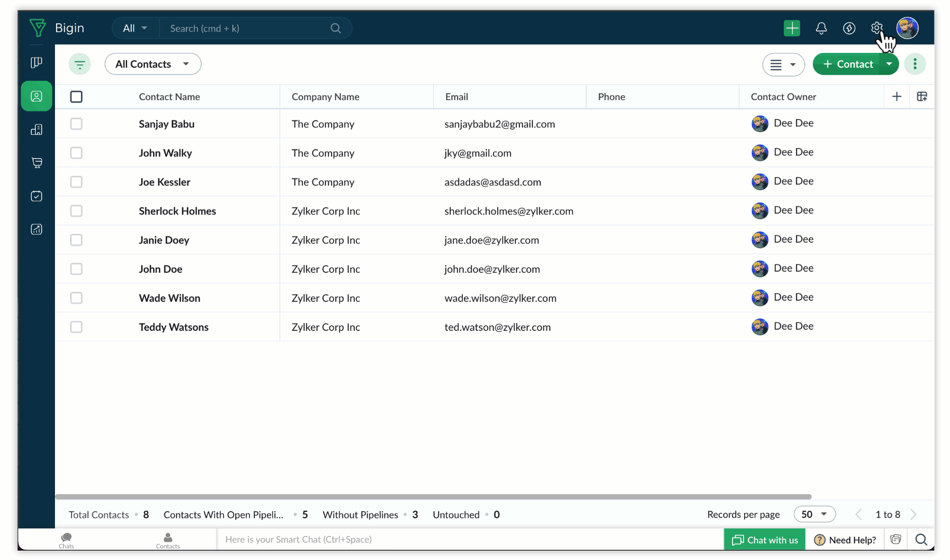
Task: Sort by Contact Name column header
Action: 169,97
